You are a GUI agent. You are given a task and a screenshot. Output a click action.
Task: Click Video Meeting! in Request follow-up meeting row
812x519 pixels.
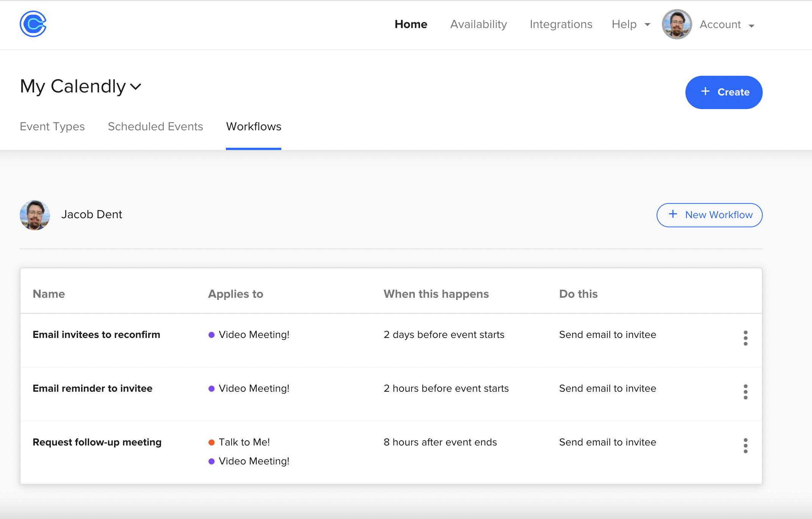coord(254,461)
